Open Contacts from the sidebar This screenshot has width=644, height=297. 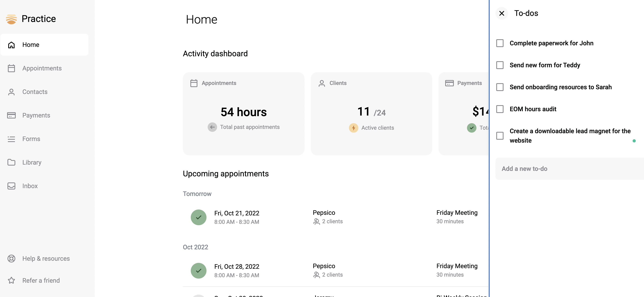point(44,92)
